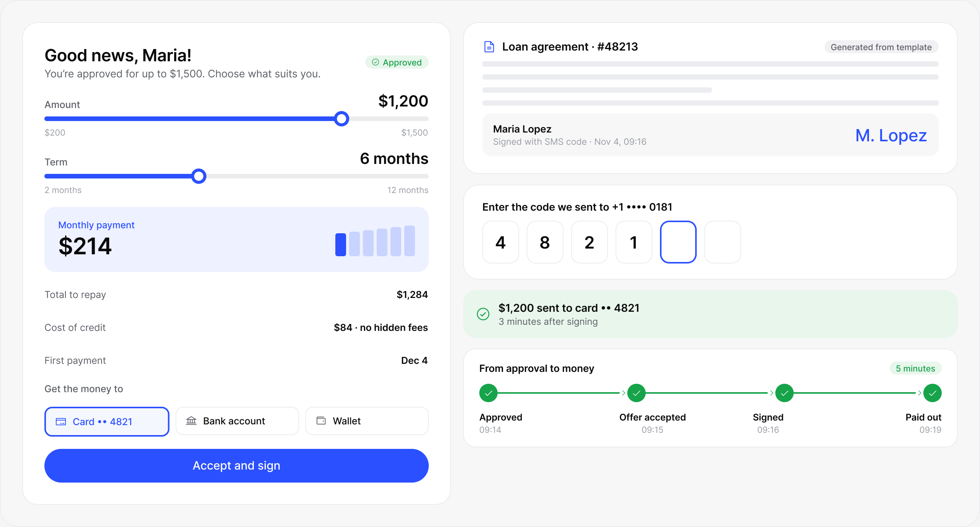The width and height of the screenshot is (980, 527).
Task: Click the code box containing 1
Action: pyautogui.click(x=634, y=242)
